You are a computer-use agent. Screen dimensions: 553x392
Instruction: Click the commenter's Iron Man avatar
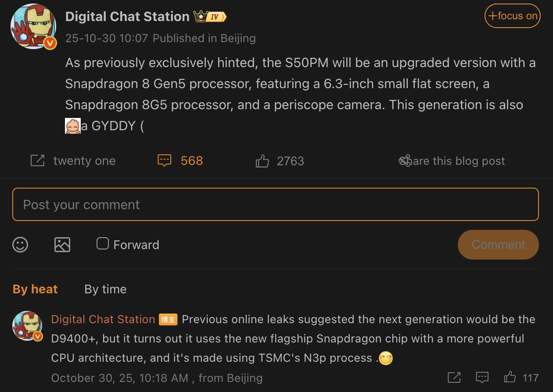point(27,326)
